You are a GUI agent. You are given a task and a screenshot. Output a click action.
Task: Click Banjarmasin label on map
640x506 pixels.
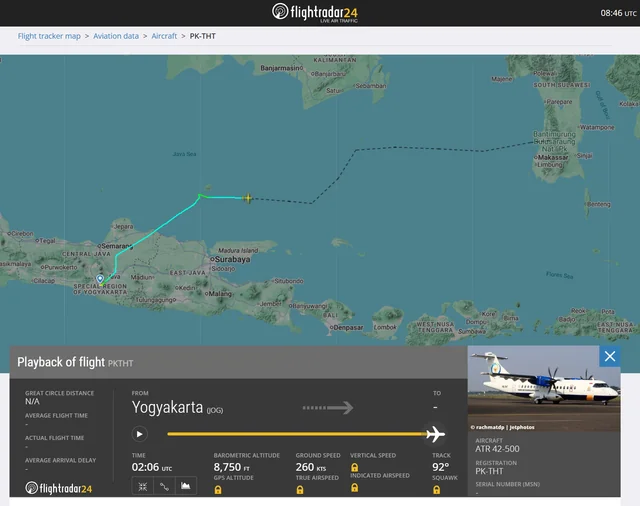(x=280, y=68)
